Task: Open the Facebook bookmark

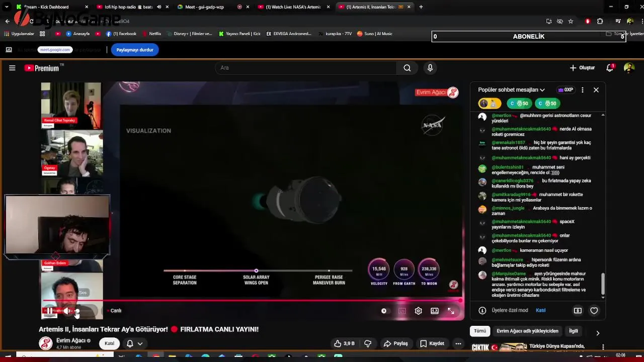Action: pos(121,34)
